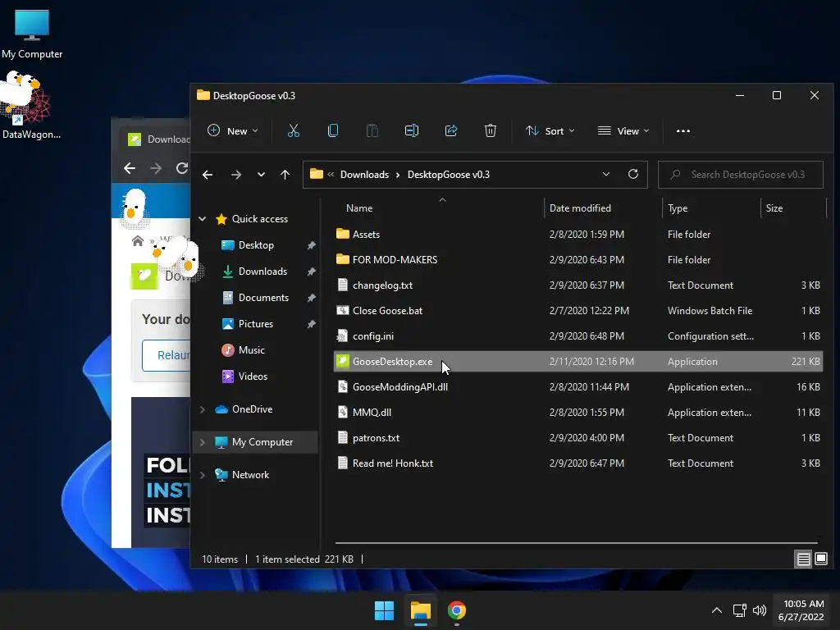Switch to large icons view in status bar
Screen dimensions: 840x630
click(821, 559)
